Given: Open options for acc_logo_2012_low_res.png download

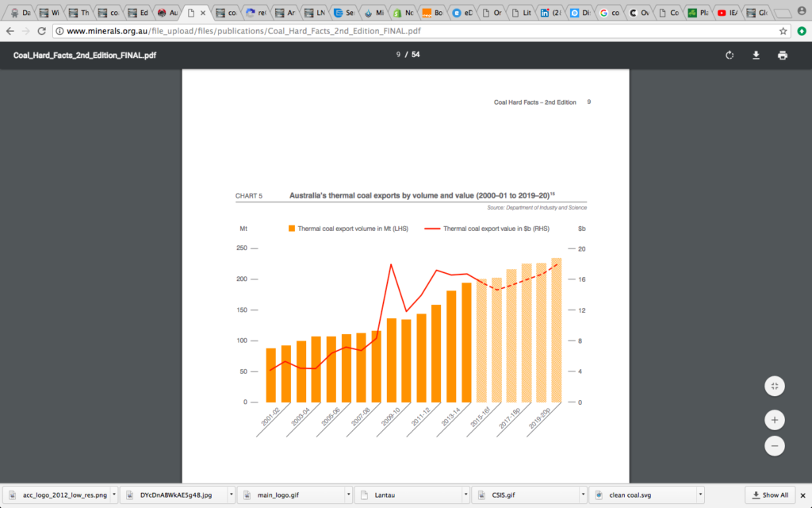Looking at the screenshot, I should tap(114, 495).
